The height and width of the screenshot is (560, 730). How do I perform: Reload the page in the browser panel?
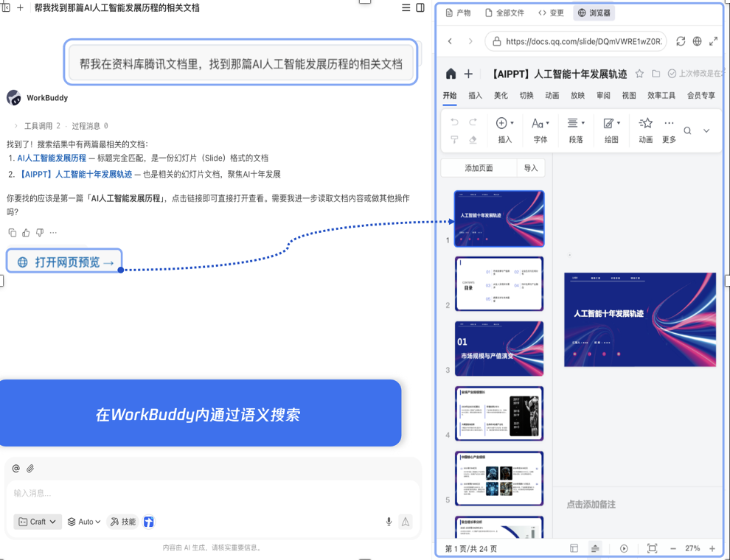(x=681, y=41)
